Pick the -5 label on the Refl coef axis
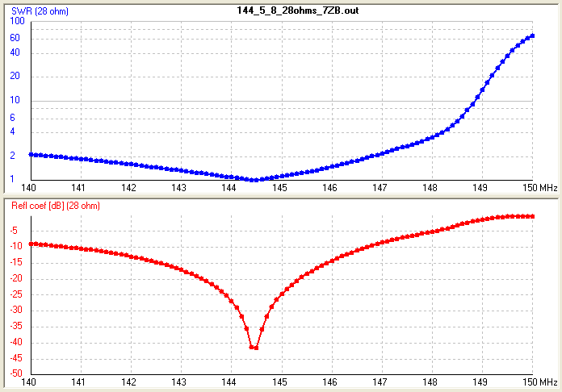562x392 pixels. (x=14, y=231)
